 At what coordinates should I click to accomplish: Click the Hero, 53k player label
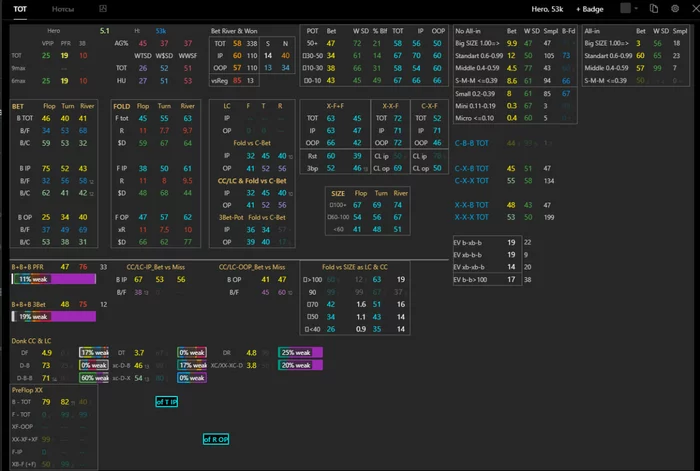pyautogui.click(x=547, y=9)
